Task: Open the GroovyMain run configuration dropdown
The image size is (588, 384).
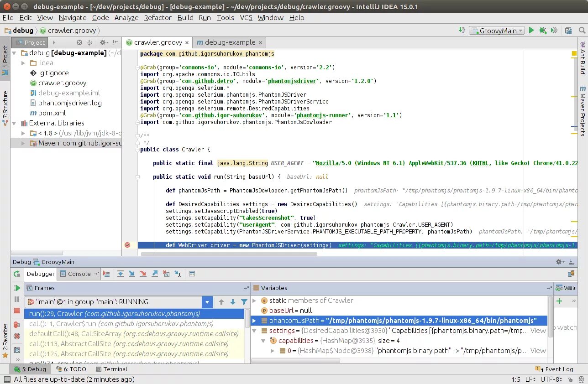Action: coord(496,31)
